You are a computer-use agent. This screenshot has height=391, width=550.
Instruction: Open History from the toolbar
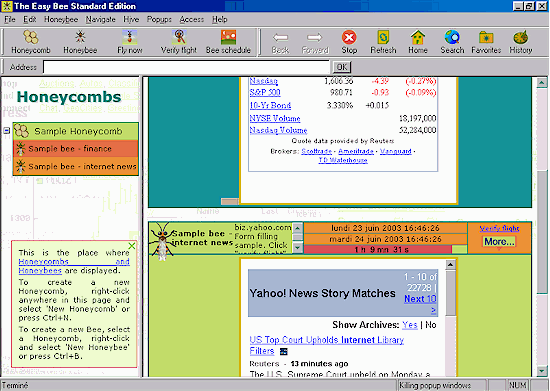coord(521,42)
